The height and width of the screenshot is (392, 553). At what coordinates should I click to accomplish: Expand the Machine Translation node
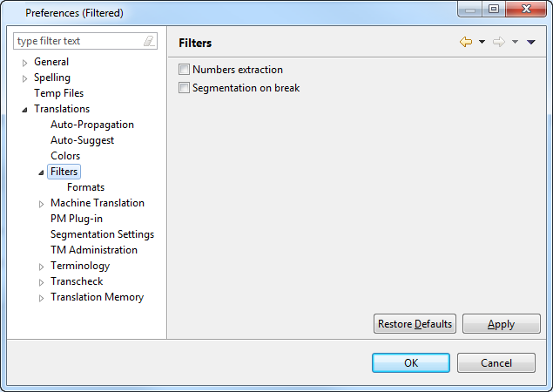41,204
